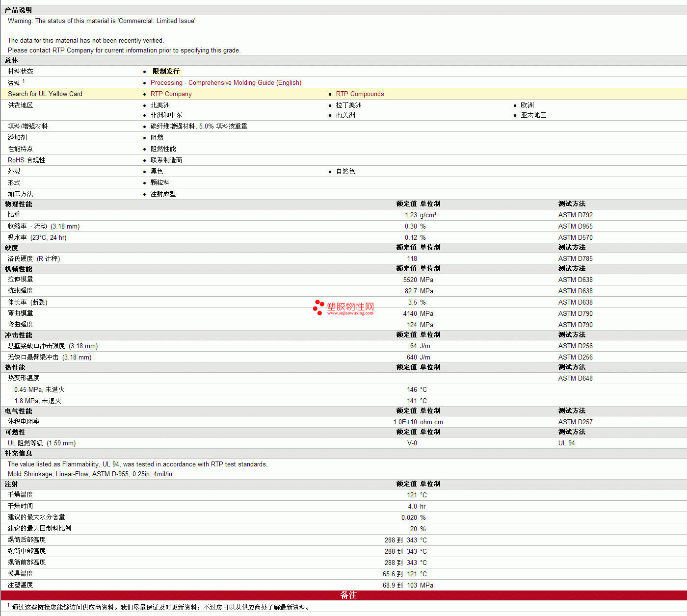Click the Search for UL Yellow Card label
Screen dimensions: 687x616
[45, 94]
